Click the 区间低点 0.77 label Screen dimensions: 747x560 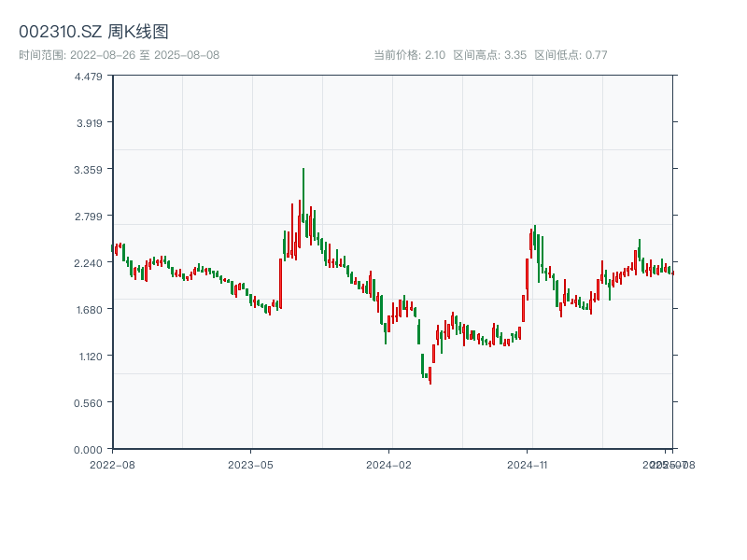[571, 55]
